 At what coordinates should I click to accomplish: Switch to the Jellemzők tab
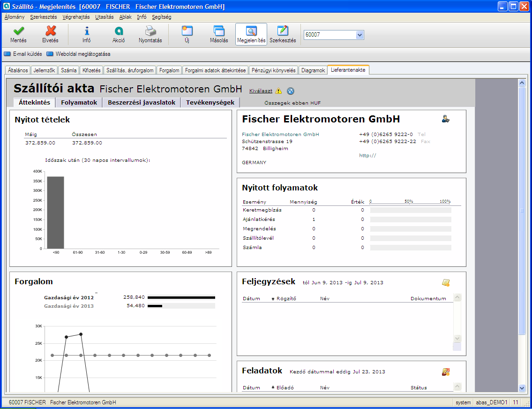[44, 70]
